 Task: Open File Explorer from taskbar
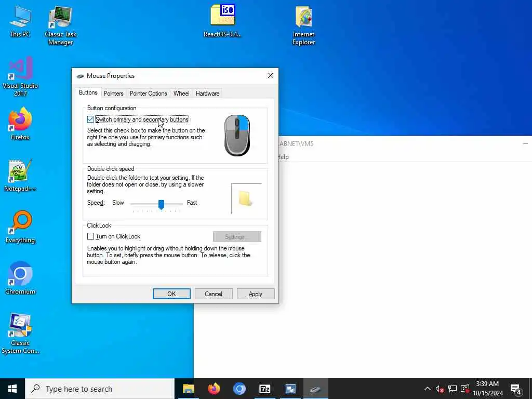coord(188,389)
